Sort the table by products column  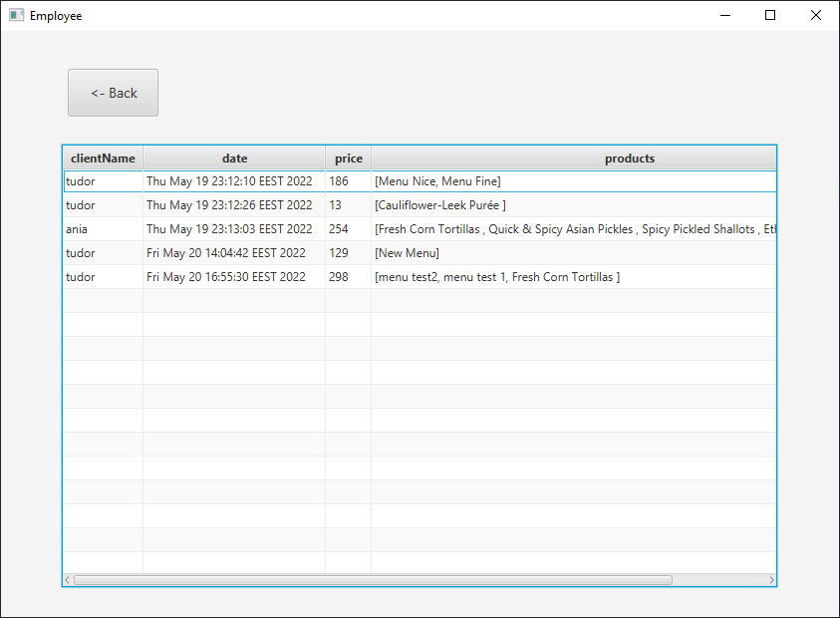[x=630, y=157]
